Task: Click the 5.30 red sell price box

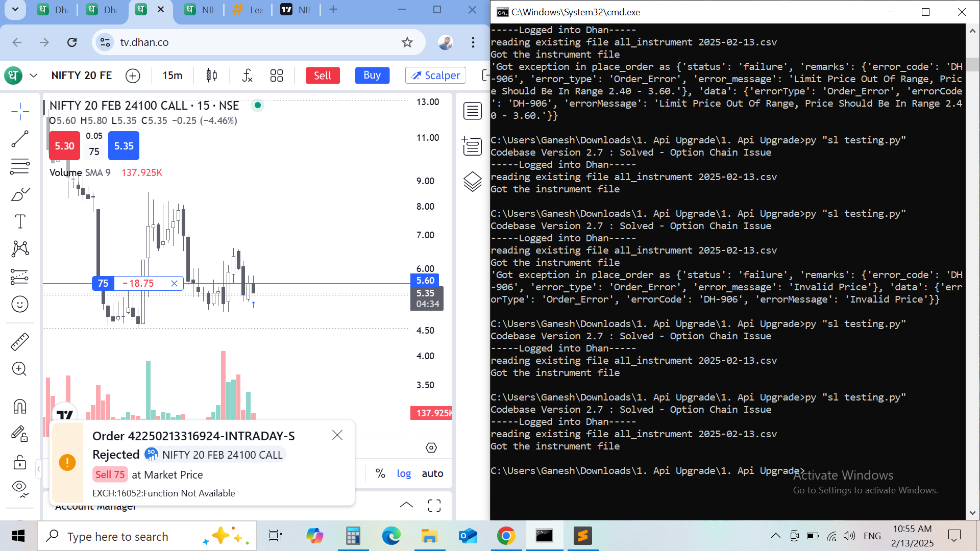Action: click(x=65, y=146)
